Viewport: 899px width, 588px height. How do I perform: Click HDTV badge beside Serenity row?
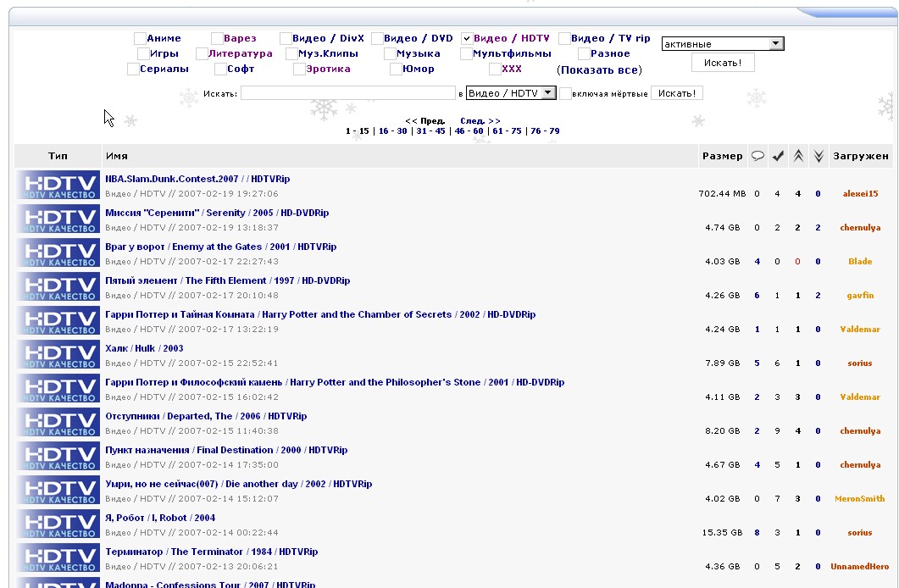pyautogui.click(x=58, y=219)
